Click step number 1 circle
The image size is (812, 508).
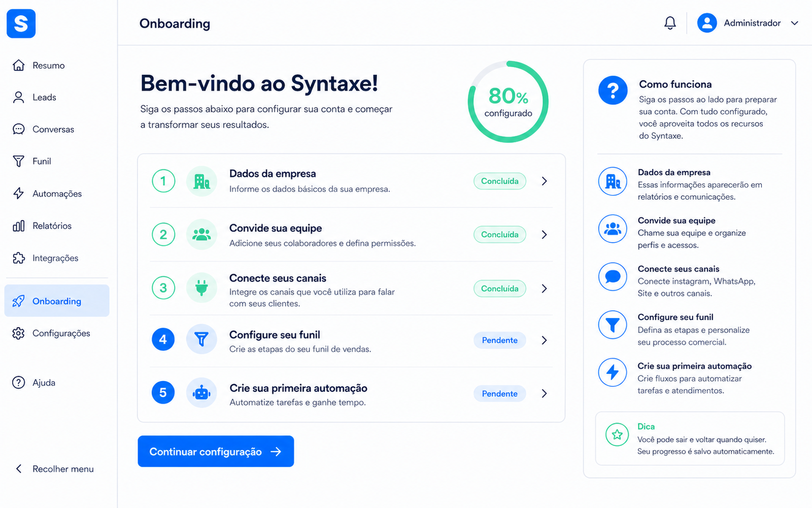click(163, 181)
